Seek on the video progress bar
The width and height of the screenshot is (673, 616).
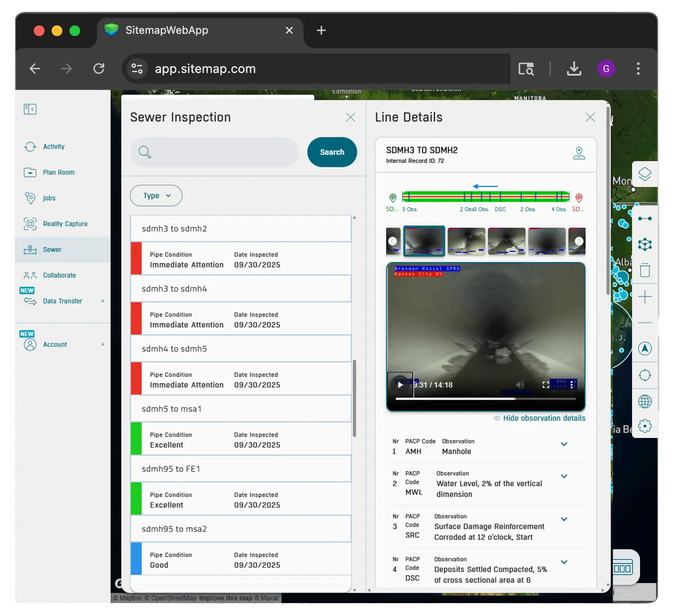(x=486, y=399)
